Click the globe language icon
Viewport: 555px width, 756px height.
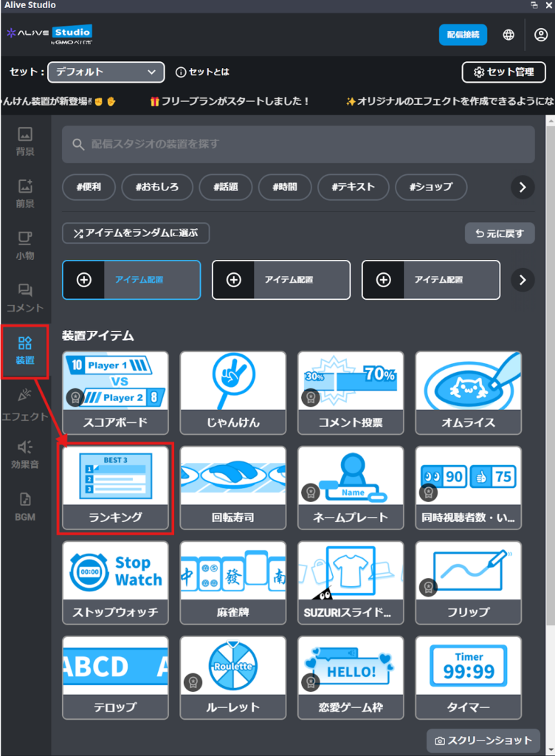[x=509, y=35]
